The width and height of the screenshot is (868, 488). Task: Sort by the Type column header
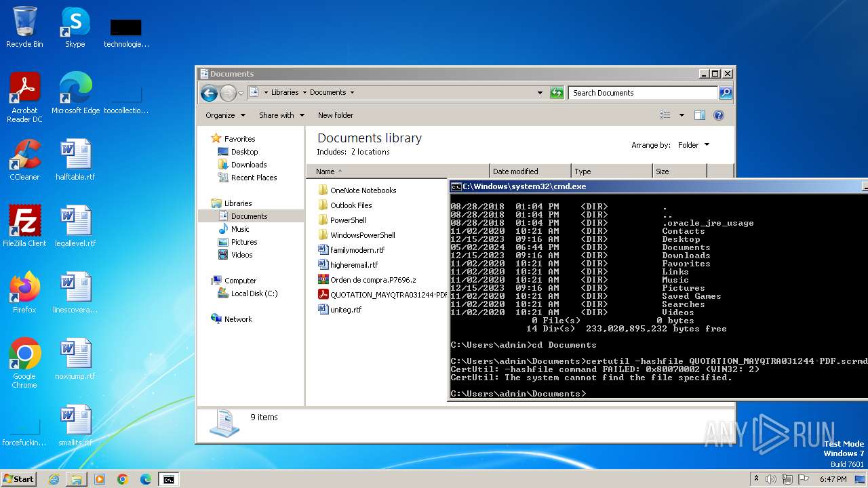pyautogui.click(x=612, y=171)
